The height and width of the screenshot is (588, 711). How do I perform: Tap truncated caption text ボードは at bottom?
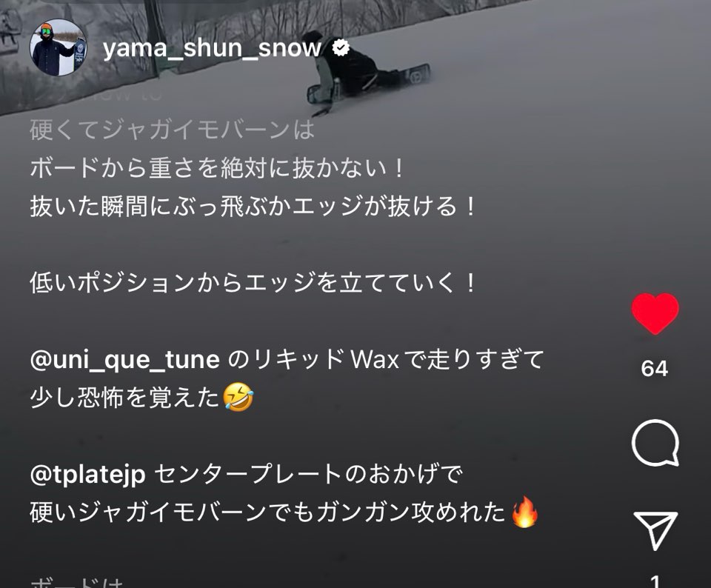point(76,582)
